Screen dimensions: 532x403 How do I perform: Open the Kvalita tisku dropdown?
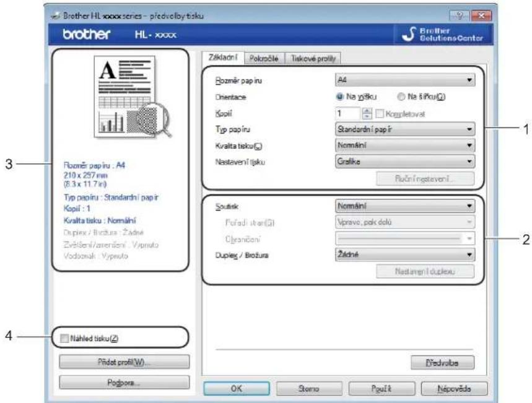tap(405, 145)
